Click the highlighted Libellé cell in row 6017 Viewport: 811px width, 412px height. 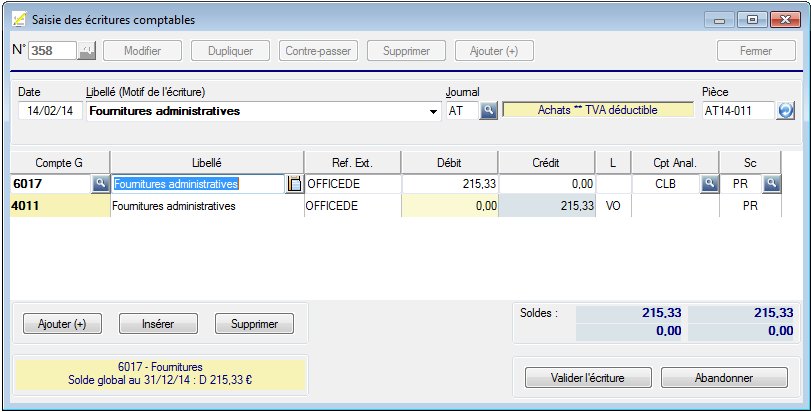pyautogui.click(x=198, y=184)
